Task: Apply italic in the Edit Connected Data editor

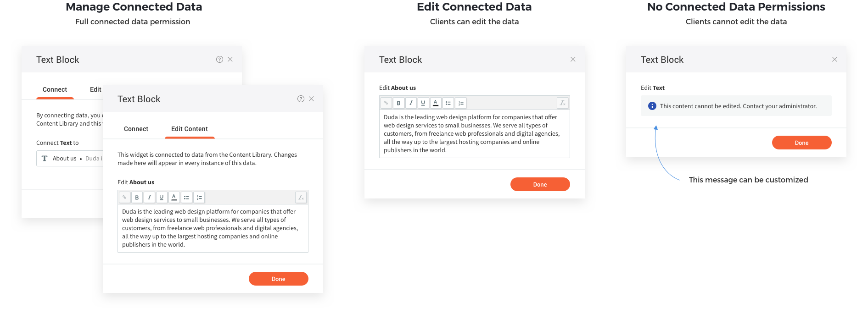Action: click(x=411, y=103)
